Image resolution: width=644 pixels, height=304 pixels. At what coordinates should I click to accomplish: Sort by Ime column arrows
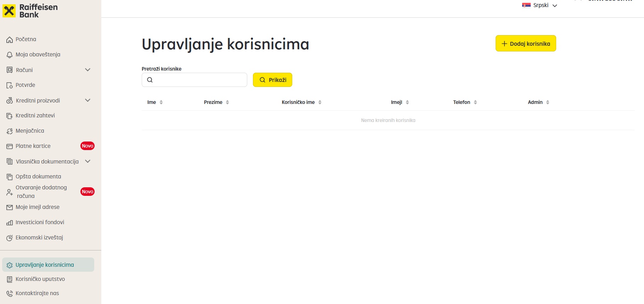pos(161,102)
